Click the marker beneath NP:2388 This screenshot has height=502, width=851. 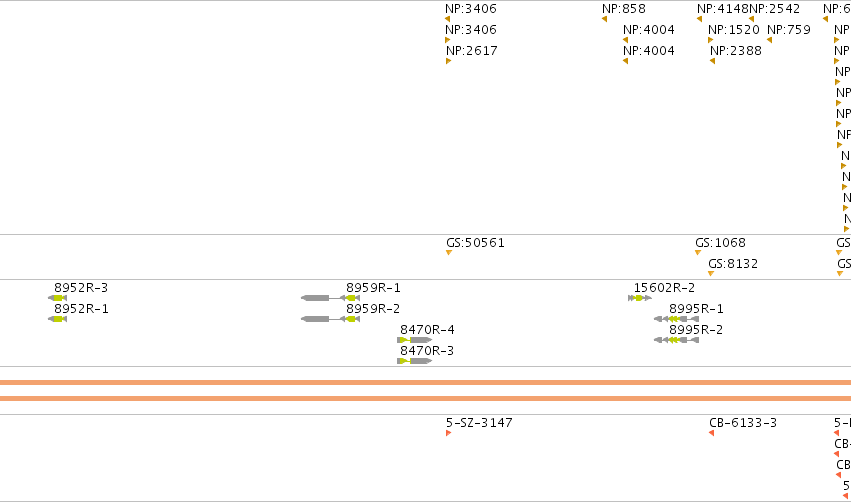point(713,61)
